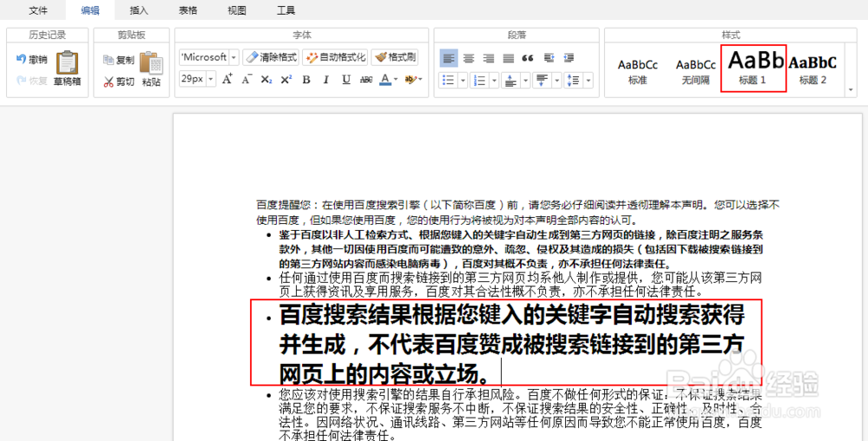This screenshot has width=868, height=441.
Task: Click the line height icon
Action: click(574, 80)
